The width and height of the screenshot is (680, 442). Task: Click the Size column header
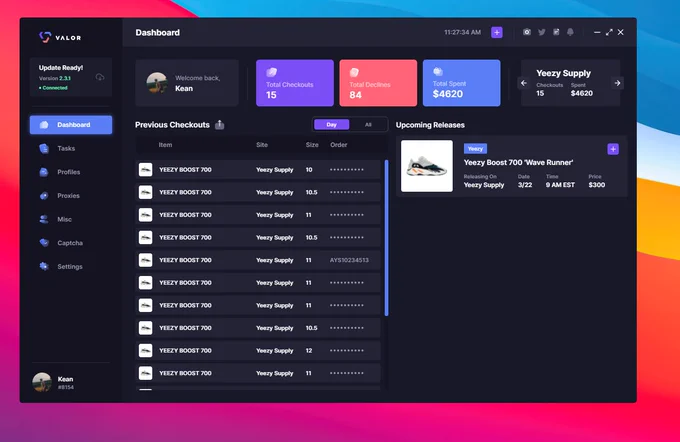pyautogui.click(x=312, y=145)
